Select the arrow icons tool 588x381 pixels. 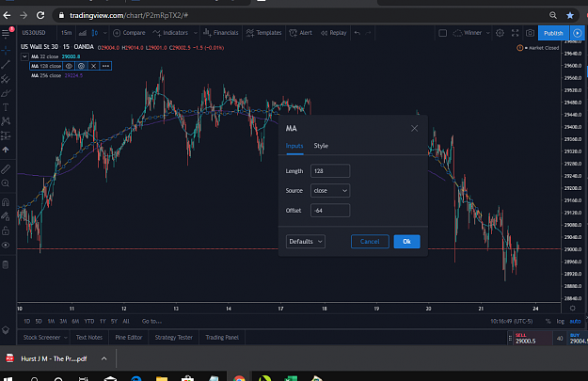click(x=6, y=150)
